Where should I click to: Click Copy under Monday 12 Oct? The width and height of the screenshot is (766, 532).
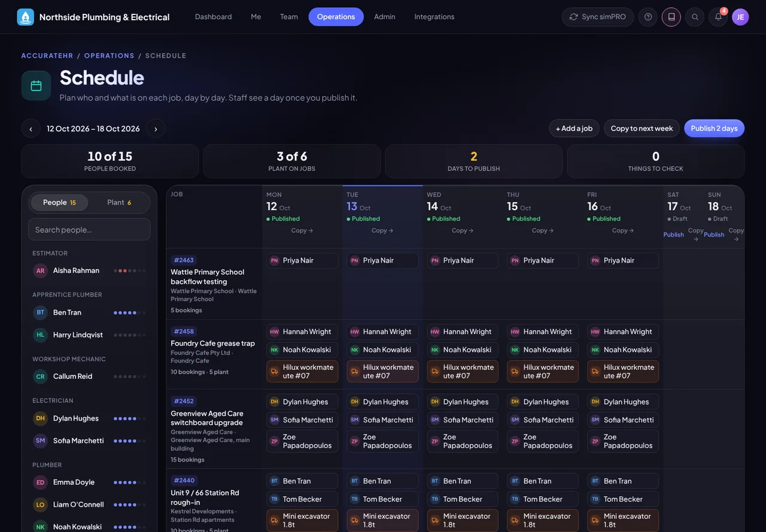coord(302,230)
